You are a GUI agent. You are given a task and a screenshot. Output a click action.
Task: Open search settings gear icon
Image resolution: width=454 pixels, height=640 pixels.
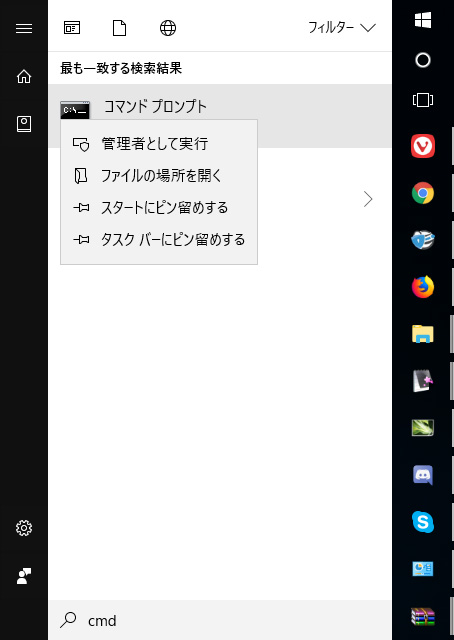24,528
